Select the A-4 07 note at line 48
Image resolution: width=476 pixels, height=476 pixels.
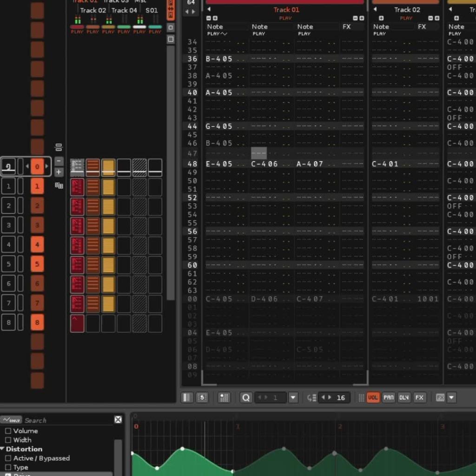310,164
